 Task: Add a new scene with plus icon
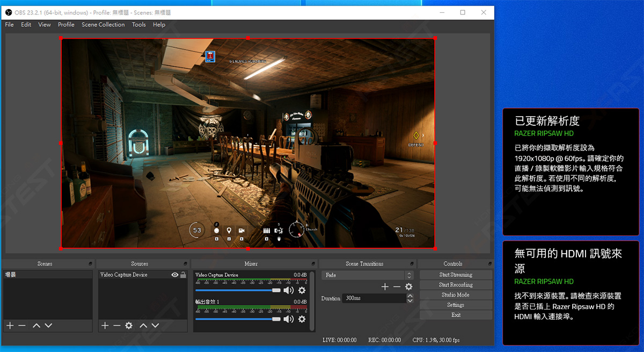10,326
